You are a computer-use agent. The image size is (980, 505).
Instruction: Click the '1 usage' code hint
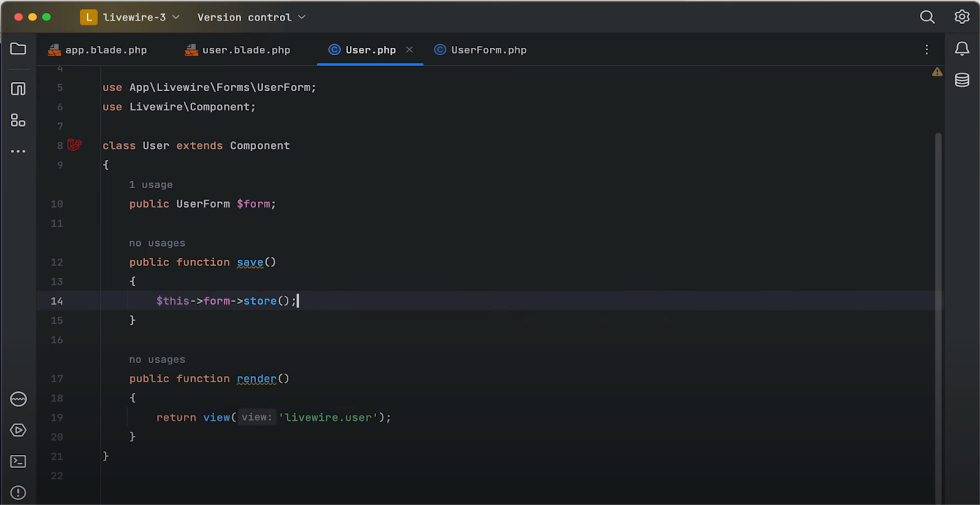[x=151, y=184]
